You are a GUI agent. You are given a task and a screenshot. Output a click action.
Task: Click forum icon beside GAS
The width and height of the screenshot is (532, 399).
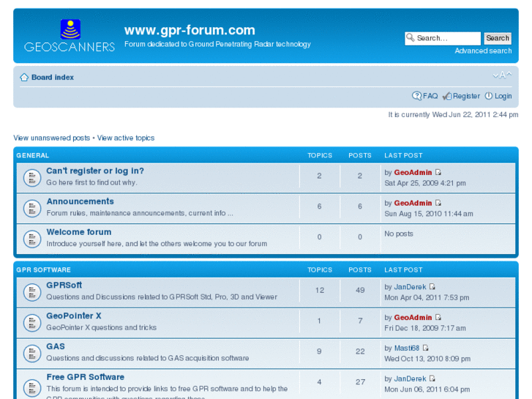pos(32,353)
